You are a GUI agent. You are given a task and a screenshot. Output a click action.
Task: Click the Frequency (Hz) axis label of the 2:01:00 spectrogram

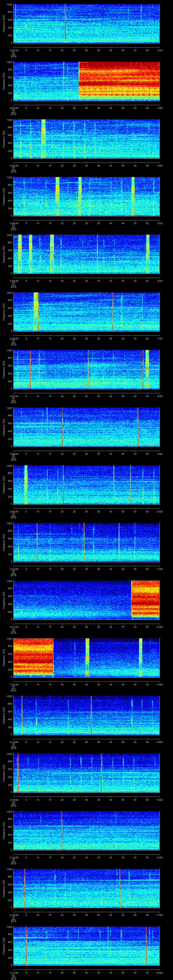(x=4, y=24)
